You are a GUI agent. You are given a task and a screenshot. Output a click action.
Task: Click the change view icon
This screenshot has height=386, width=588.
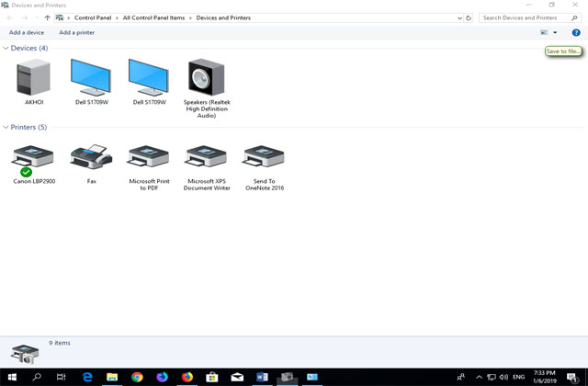pyautogui.click(x=544, y=33)
